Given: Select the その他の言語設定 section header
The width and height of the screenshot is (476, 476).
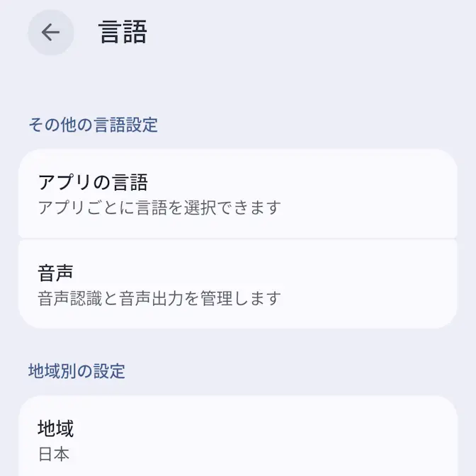Looking at the screenshot, I should click(x=93, y=125).
